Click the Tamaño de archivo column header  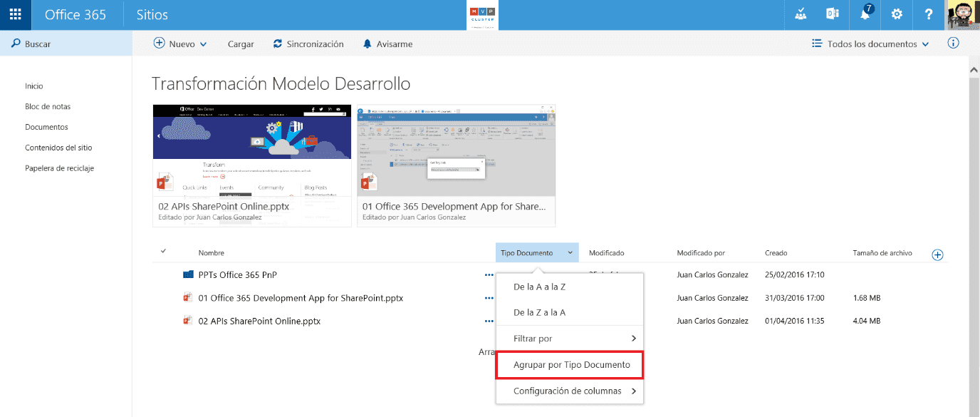[x=882, y=253]
